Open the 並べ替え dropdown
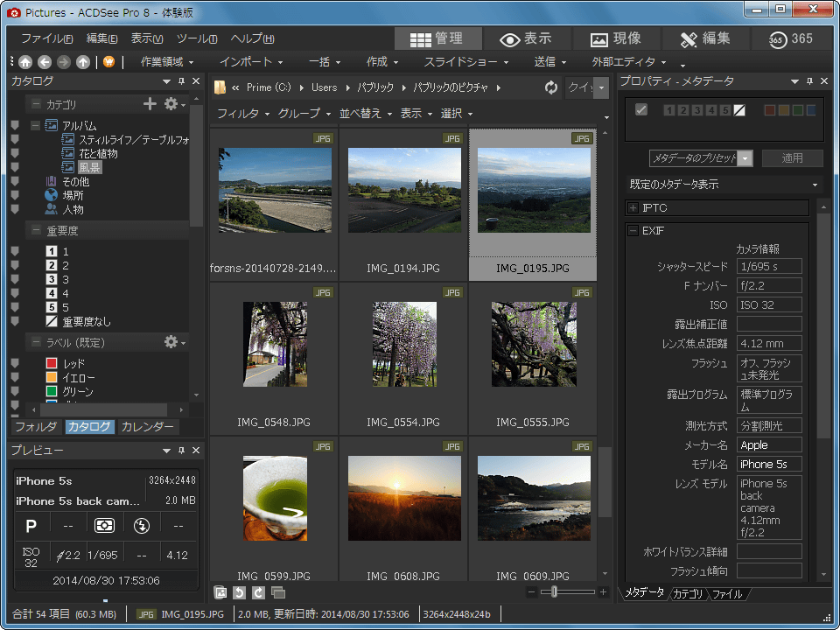The width and height of the screenshot is (840, 630). point(366,114)
